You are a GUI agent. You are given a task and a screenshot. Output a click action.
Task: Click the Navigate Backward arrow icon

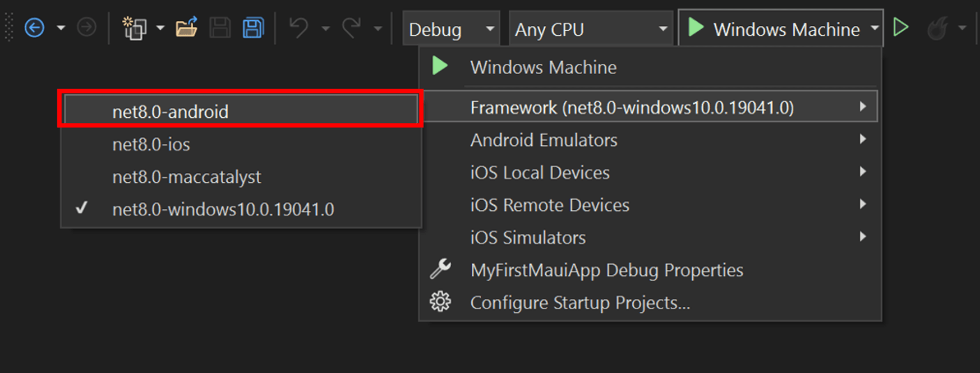(x=35, y=27)
